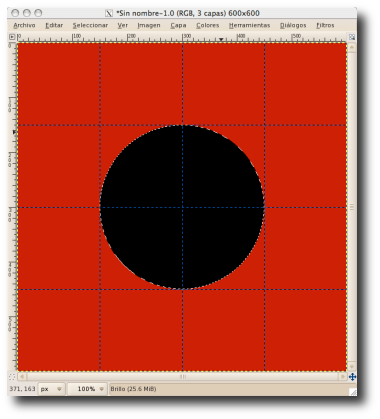Click the vertical scrollbar track
Viewport: 380px width, 419px height.
point(352,207)
